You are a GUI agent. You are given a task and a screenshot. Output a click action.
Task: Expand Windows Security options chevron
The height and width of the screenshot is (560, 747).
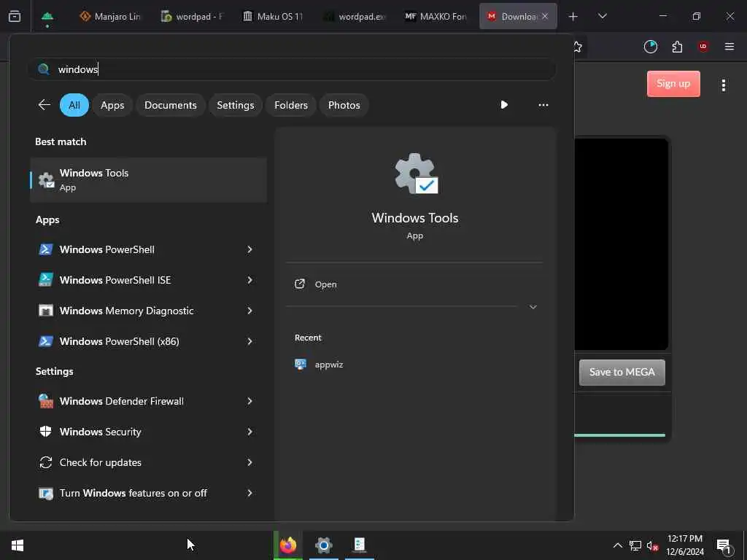coord(249,432)
